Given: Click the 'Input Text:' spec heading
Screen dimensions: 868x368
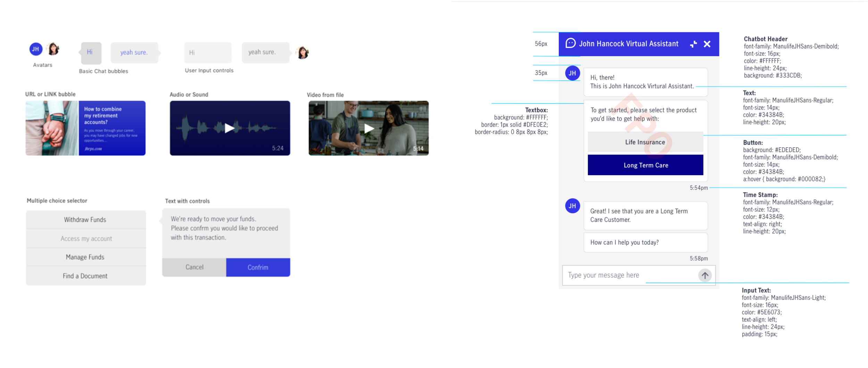Looking at the screenshot, I should click(756, 290).
